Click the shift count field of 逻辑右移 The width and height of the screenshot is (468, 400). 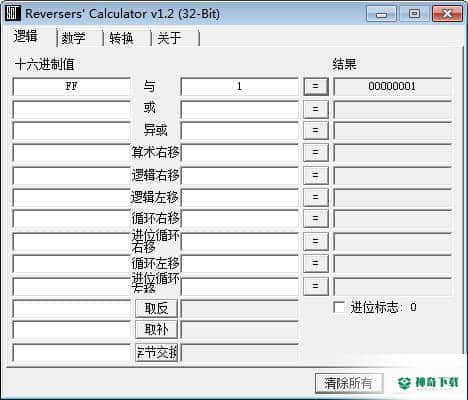pos(239,175)
